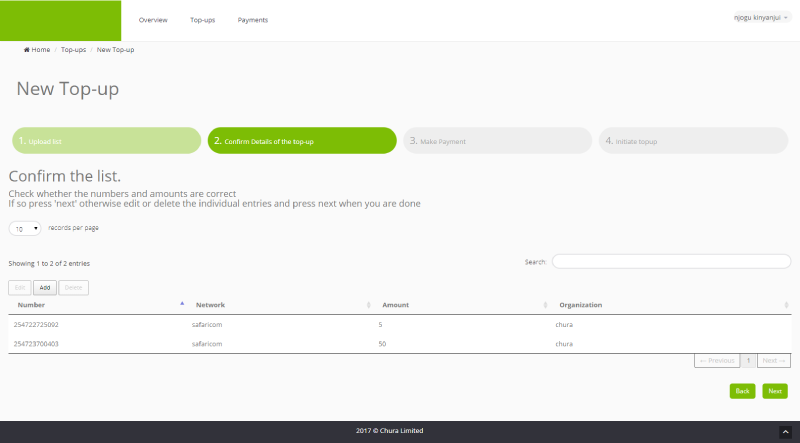This screenshot has width=800, height=443.
Task: Sort table by Number column arrow
Action: (182, 304)
